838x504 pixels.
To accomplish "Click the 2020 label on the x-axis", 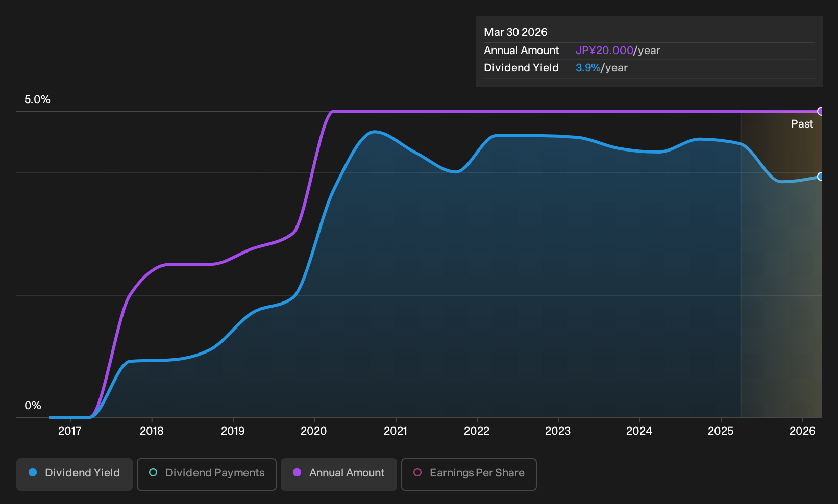I will point(314,431).
